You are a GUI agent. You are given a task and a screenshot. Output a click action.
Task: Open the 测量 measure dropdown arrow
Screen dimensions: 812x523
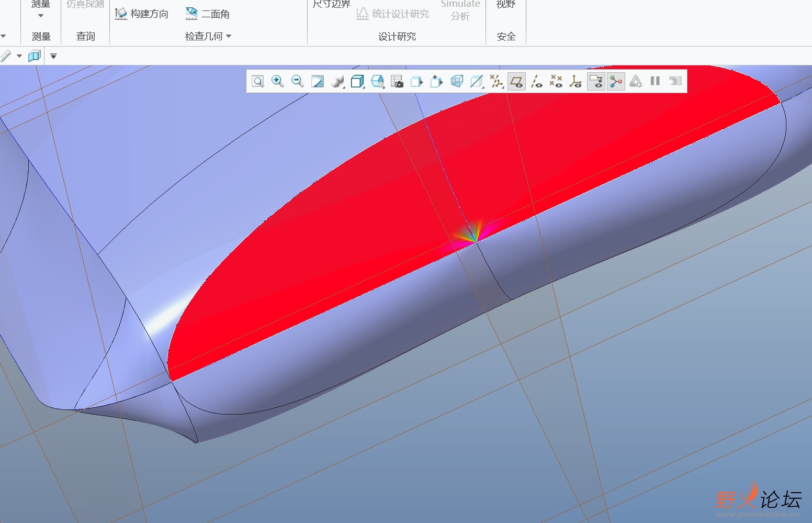tap(41, 16)
